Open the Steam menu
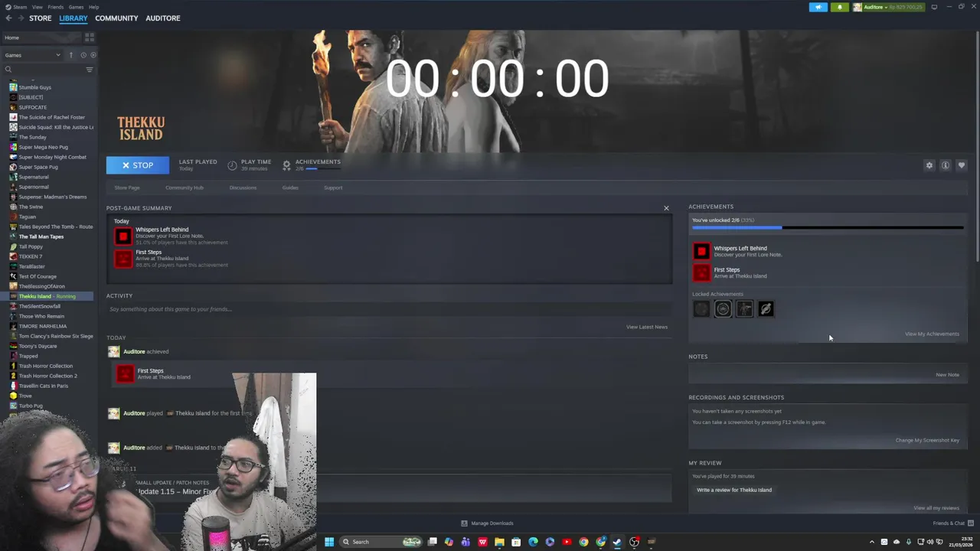The image size is (980, 551). coord(18,7)
